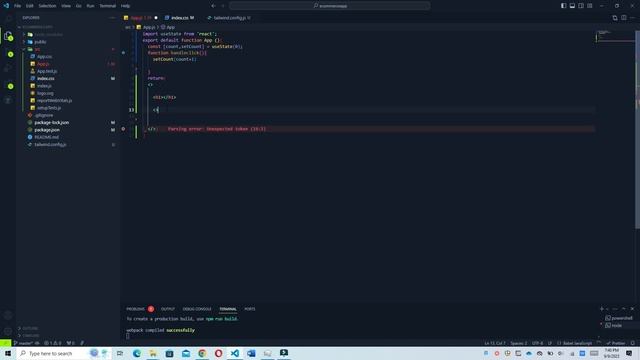Open the command center search box
This screenshot has height=360, width=640.
pyautogui.click(x=330, y=6)
